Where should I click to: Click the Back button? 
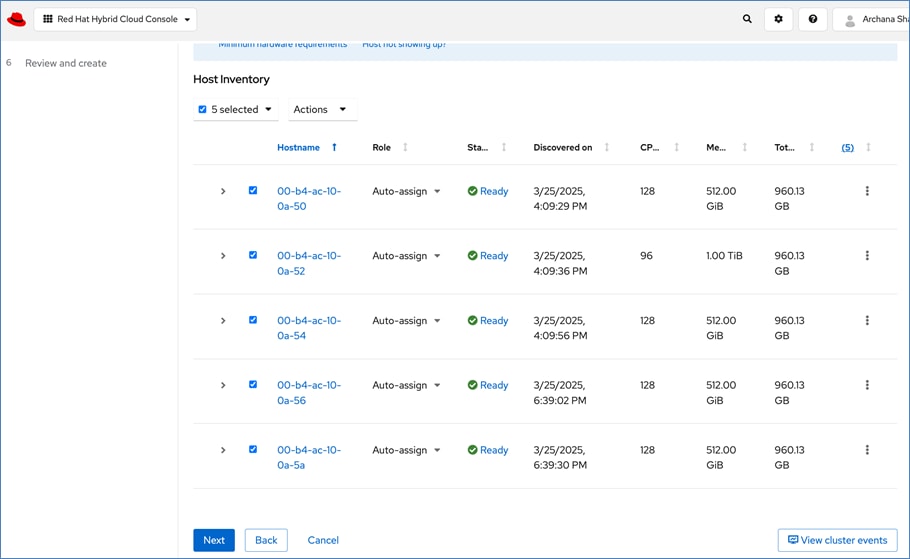pos(266,540)
